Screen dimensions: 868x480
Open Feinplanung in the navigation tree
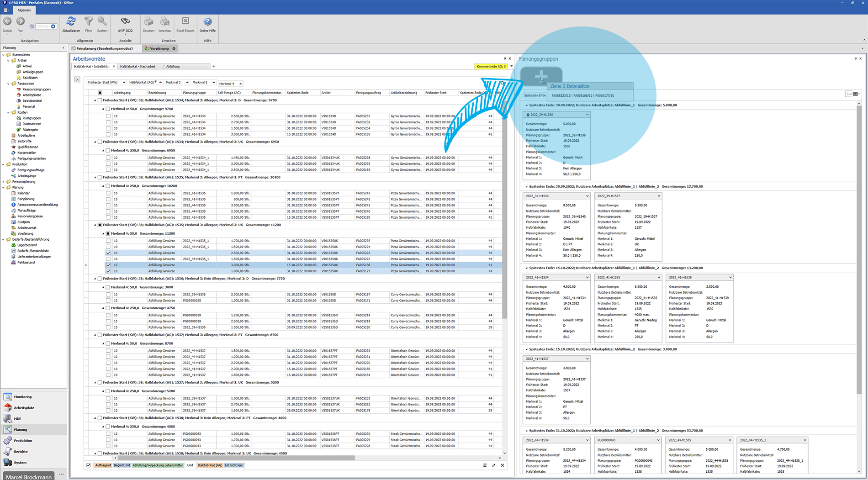(x=26, y=199)
